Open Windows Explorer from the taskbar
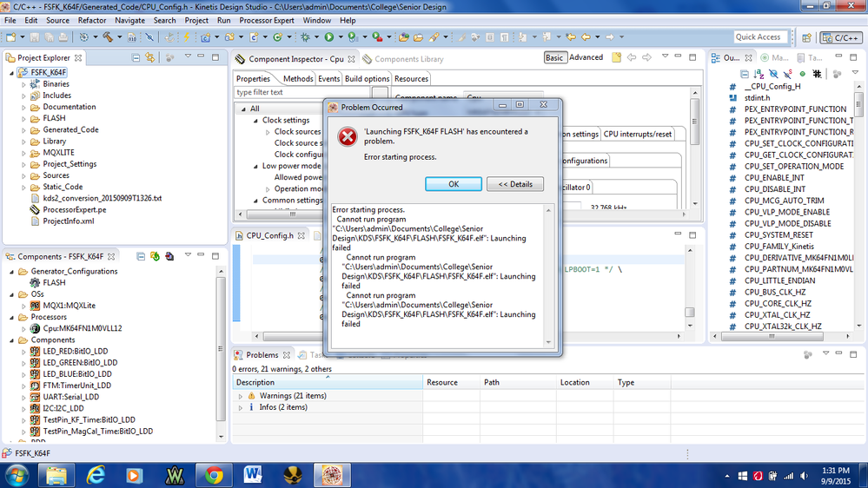The height and width of the screenshot is (488, 868). coord(56,475)
